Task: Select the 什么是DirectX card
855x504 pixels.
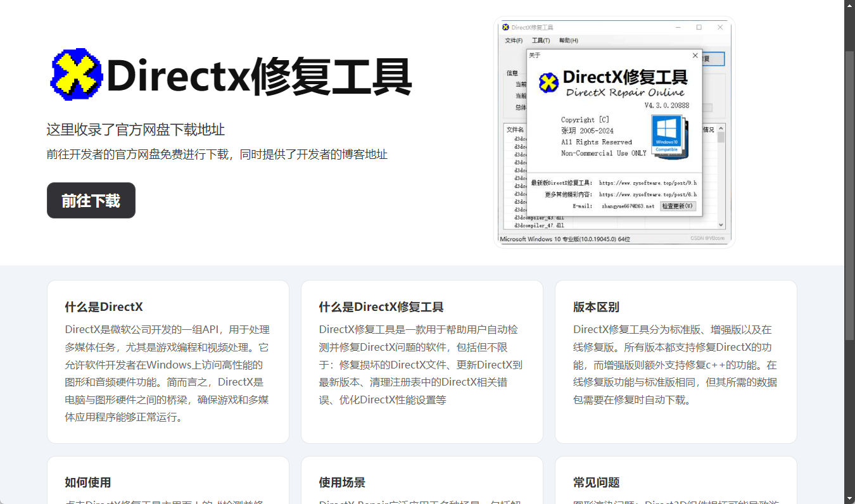Action: click(168, 362)
